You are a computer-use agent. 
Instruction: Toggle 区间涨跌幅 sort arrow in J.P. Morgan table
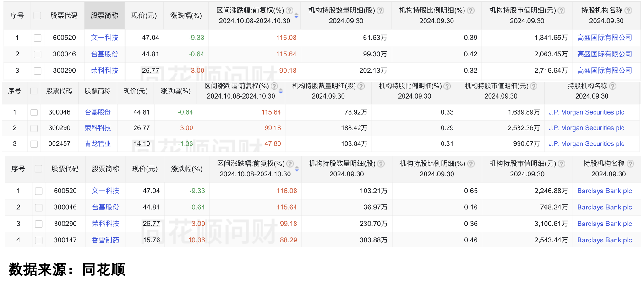(x=281, y=91)
